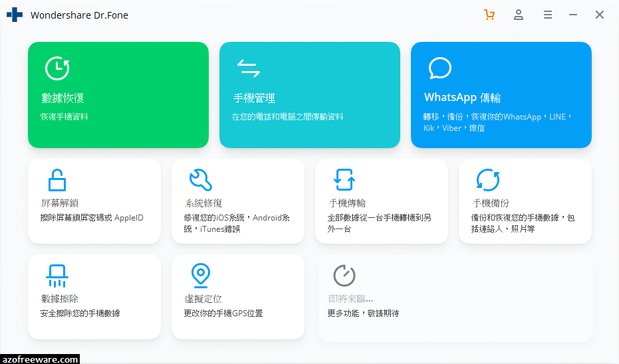This screenshot has width=619, height=364.
Task: Click the Wondershare Dr.Fone logo
Action: (x=15, y=15)
